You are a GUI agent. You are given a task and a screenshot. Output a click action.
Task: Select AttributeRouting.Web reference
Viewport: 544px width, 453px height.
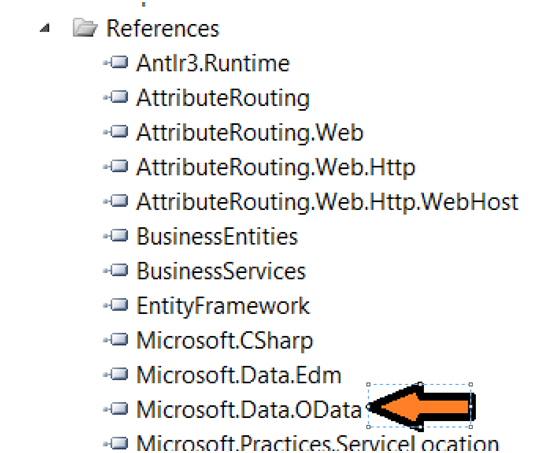(250, 133)
